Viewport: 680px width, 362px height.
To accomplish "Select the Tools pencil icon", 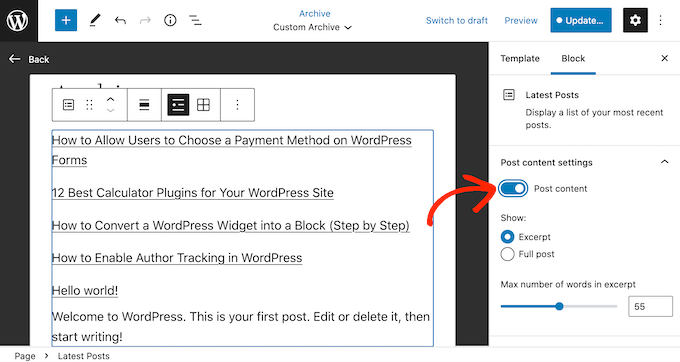I will 95,20.
